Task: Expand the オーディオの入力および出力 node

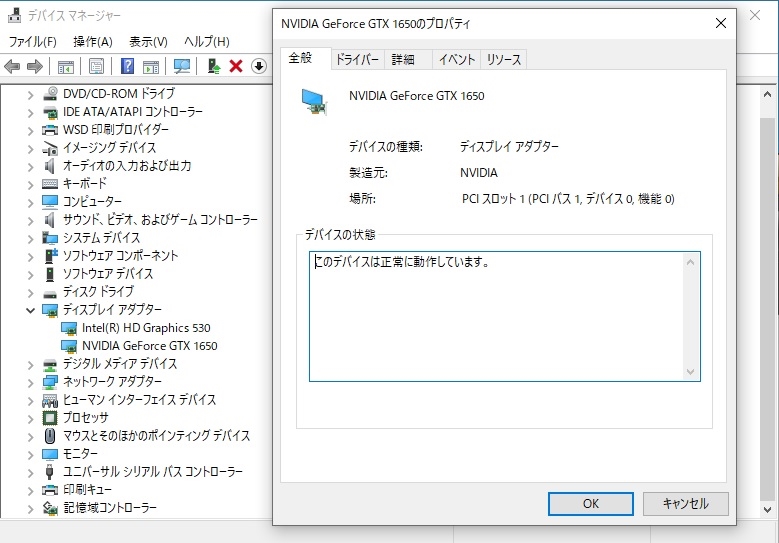Action: tap(30, 166)
